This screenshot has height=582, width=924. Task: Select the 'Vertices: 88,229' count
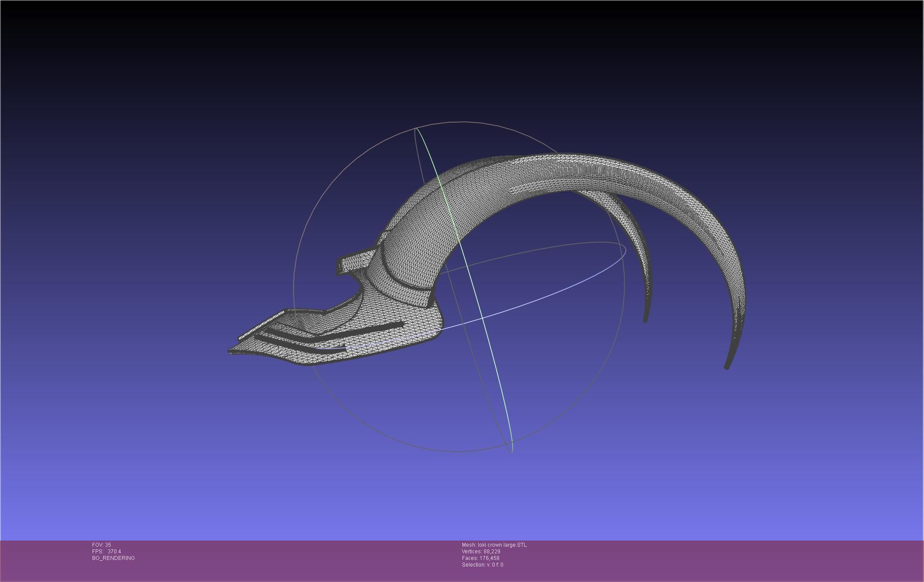(481, 552)
